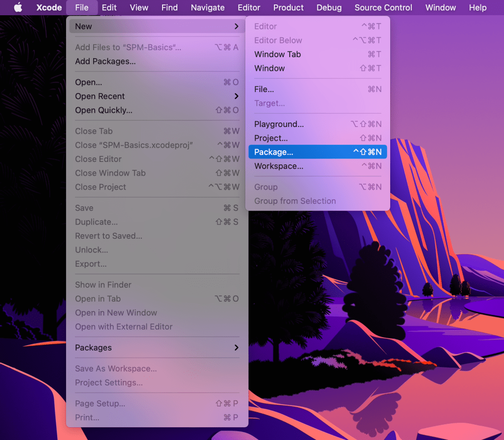Create a new Playground... entry

[279, 124]
